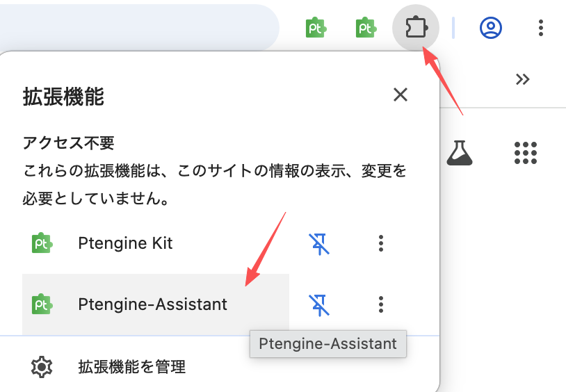The image size is (566, 392).
Task: Click the first Ptengine icon in toolbar
Action: [x=316, y=27]
